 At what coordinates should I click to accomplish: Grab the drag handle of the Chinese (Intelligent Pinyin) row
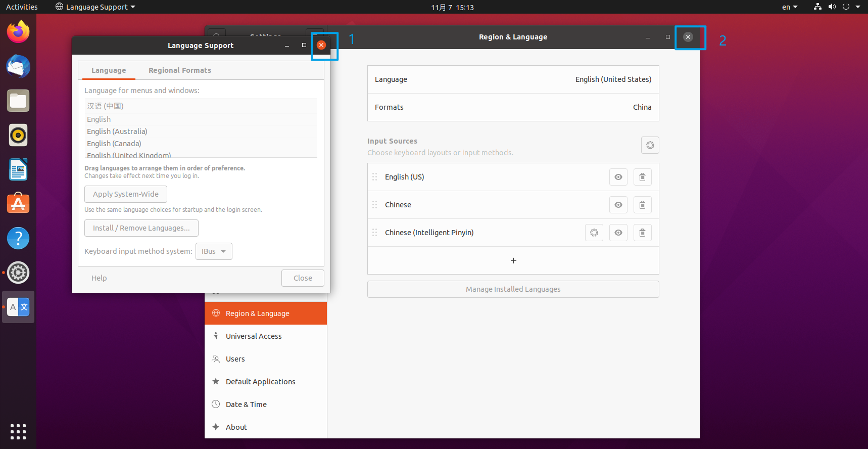click(x=375, y=233)
